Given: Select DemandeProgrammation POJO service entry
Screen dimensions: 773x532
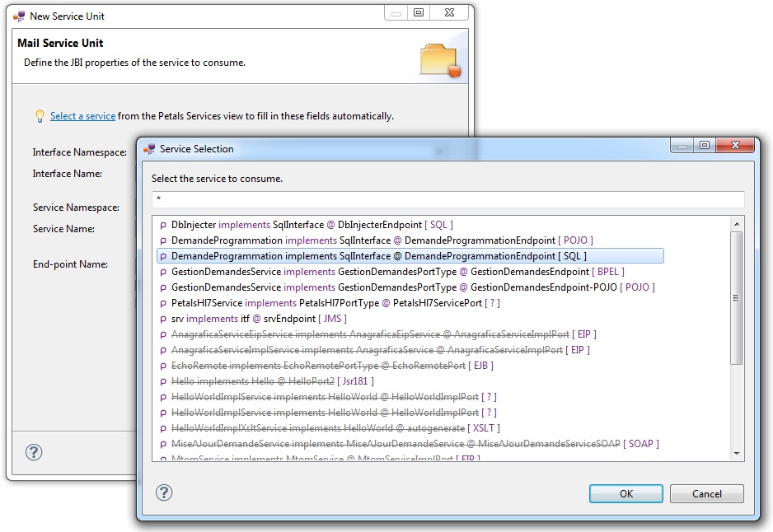Looking at the screenshot, I should click(382, 240).
